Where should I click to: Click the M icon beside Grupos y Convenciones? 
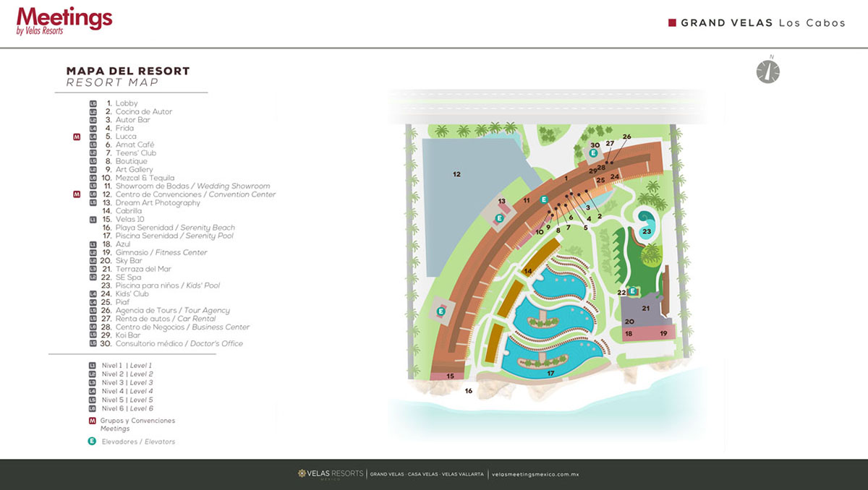(x=92, y=421)
